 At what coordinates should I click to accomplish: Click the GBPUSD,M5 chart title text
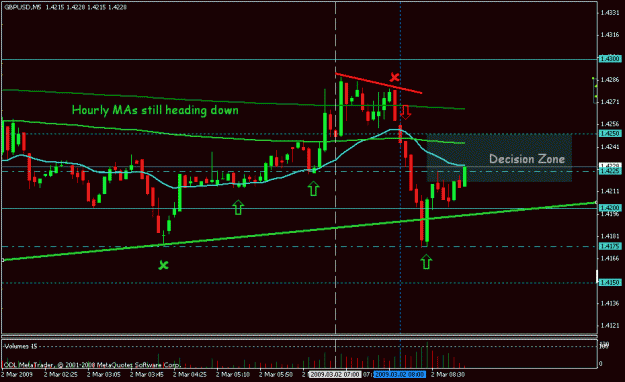(22, 7)
